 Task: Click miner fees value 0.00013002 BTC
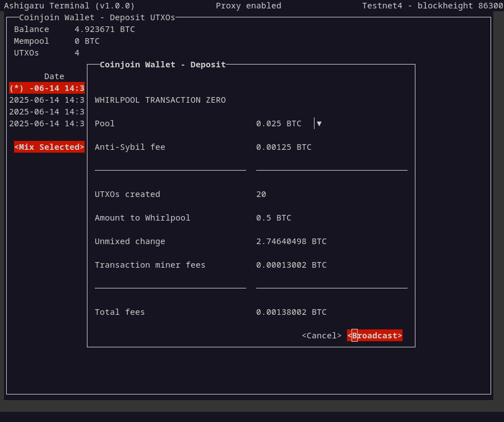tap(291, 265)
